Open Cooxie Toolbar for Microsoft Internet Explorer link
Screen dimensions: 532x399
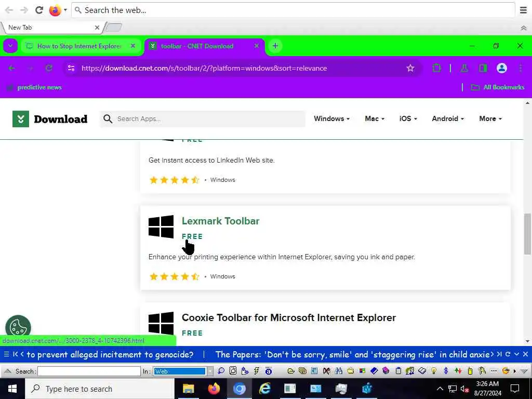(289, 317)
